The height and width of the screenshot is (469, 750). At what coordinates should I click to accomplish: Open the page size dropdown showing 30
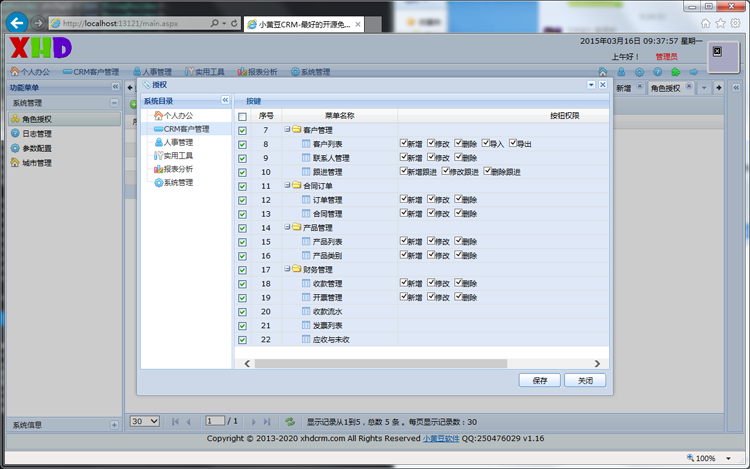145,422
